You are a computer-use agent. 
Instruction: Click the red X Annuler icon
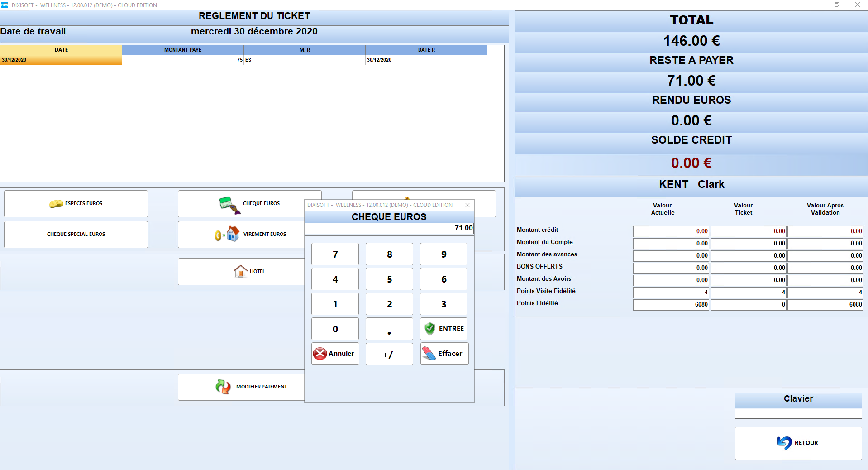coord(320,354)
